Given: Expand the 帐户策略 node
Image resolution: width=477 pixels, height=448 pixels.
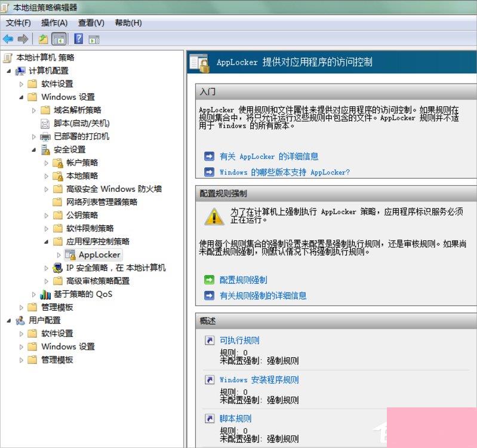Looking at the screenshot, I should tap(46, 163).
